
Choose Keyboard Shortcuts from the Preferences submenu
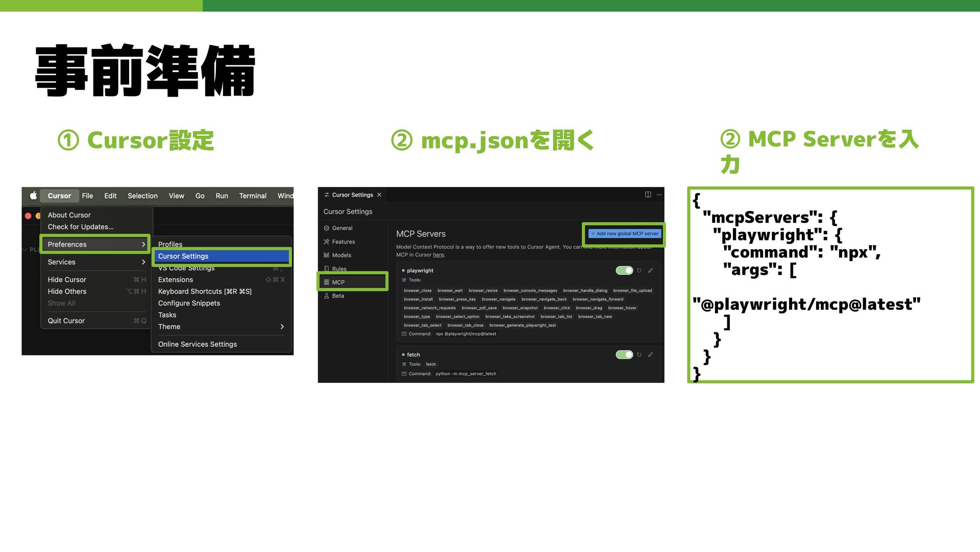click(x=205, y=292)
